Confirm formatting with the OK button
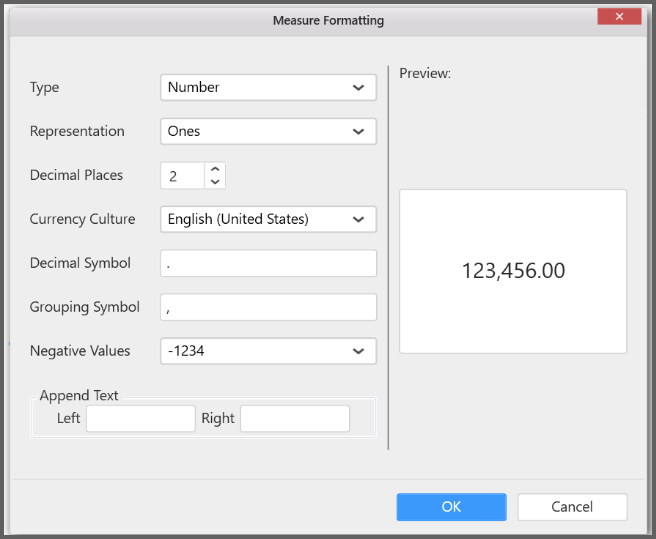 (451, 507)
